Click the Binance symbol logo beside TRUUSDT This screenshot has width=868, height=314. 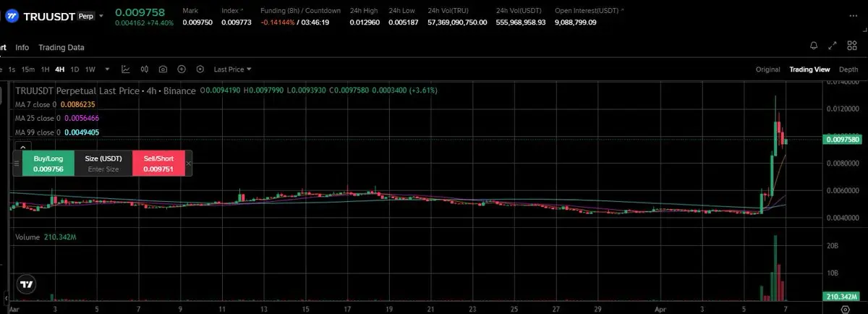coord(12,15)
